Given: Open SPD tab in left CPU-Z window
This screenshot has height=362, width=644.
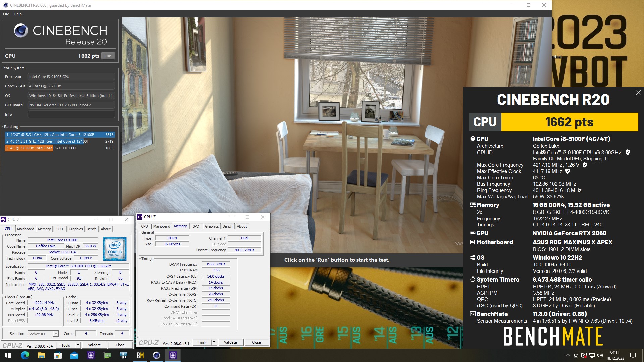Looking at the screenshot, I should [x=60, y=229].
